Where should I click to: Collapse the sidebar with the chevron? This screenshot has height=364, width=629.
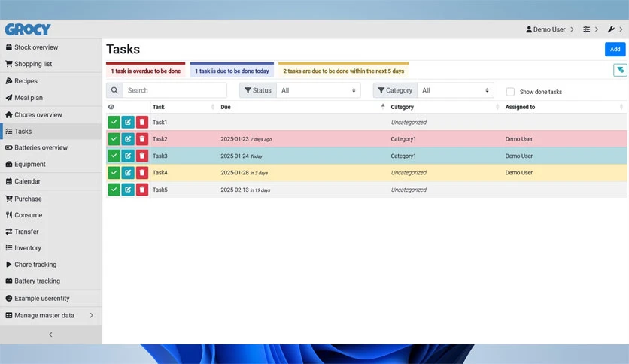click(x=50, y=335)
